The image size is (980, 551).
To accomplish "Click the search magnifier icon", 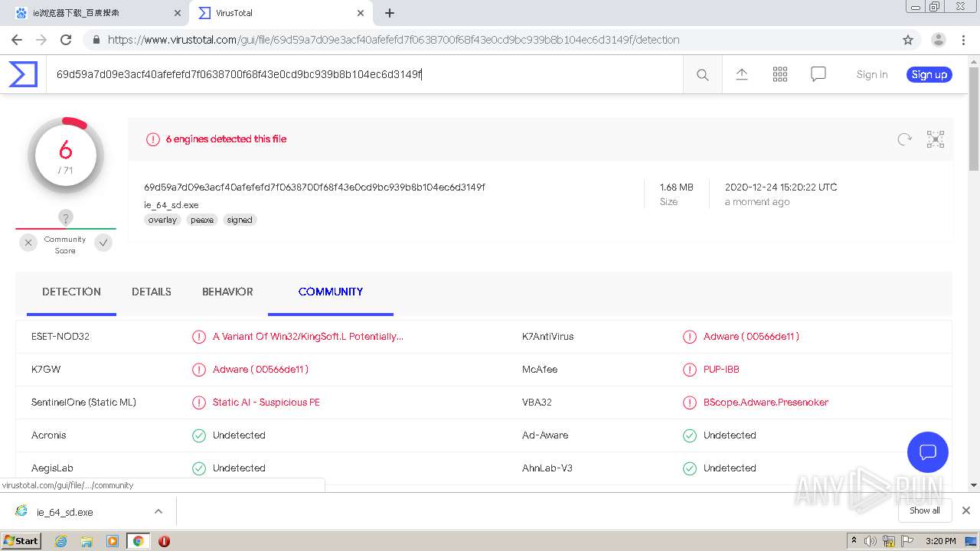I will (x=702, y=74).
